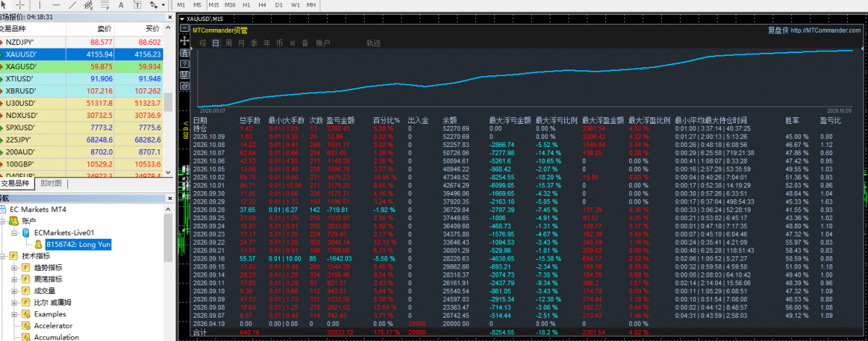The image size is (868, 341).
Task: Select XAGUSD' symbol row
Action: (81, 67)
